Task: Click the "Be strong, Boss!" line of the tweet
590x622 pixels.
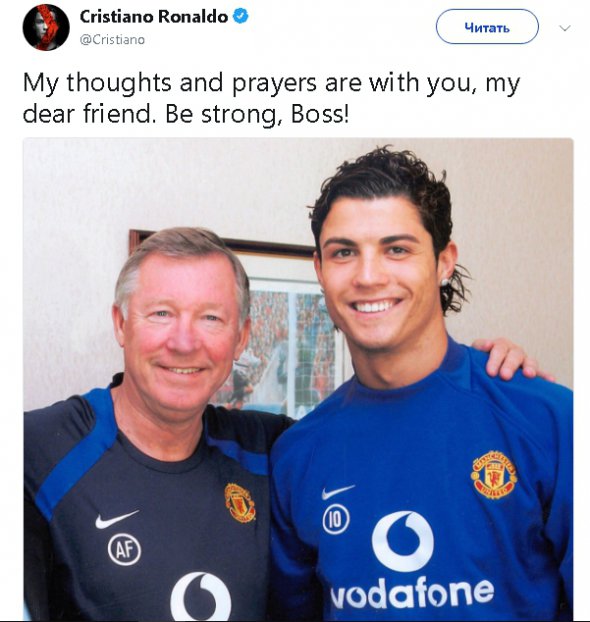Action: click(257, 115)
